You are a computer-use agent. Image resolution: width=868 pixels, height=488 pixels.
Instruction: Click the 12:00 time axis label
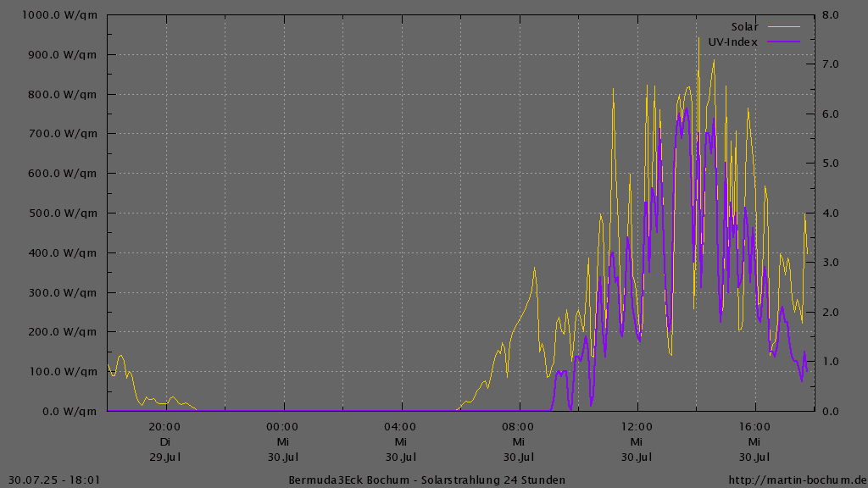point(637,427)
